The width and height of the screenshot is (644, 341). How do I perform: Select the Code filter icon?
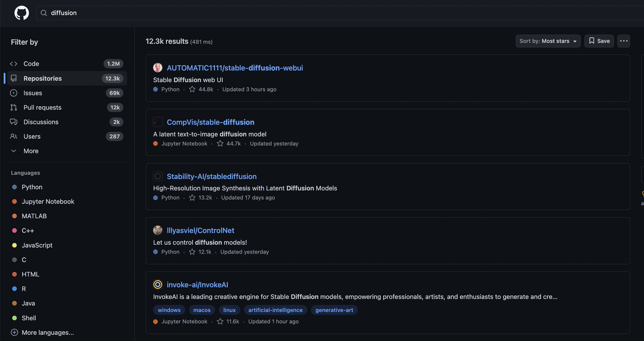(14, 64)
